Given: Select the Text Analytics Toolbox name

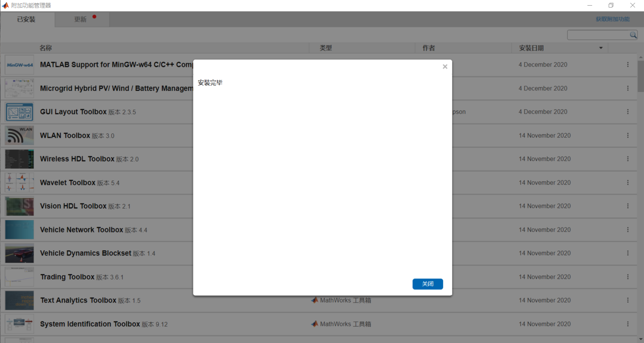Looking at the screenshot, I should coord(78,300).
